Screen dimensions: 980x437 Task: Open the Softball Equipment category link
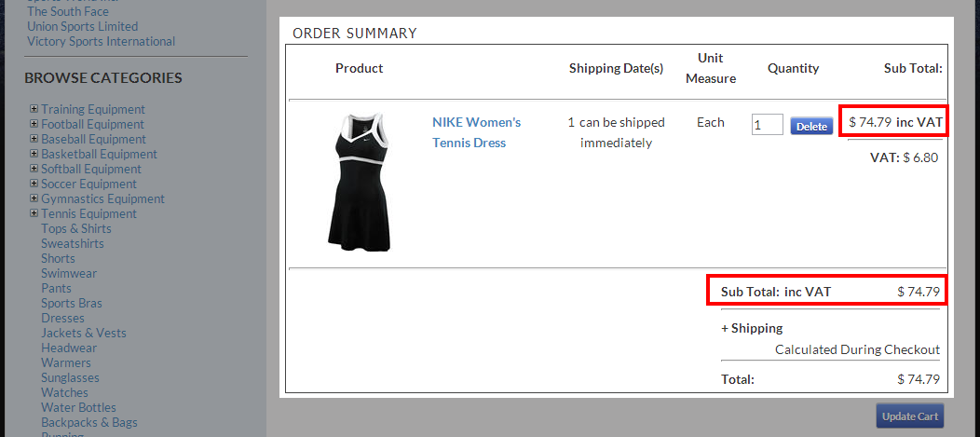pos(91,170)
